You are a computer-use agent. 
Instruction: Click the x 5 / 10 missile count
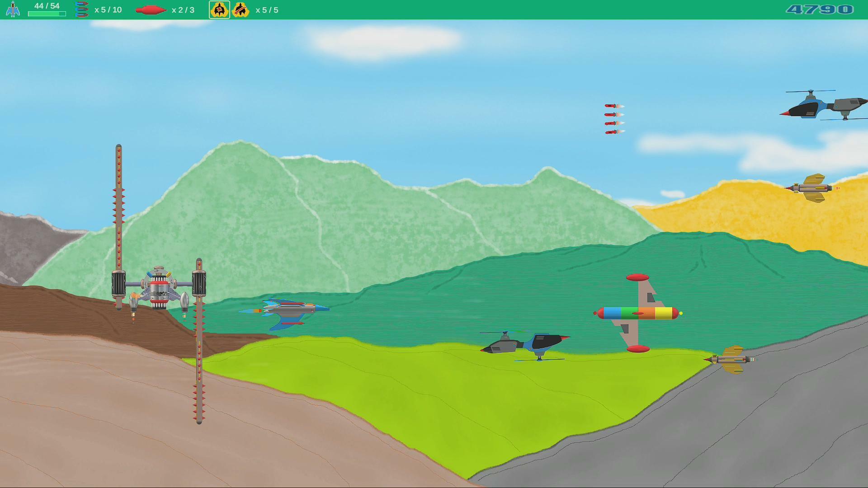pos(108,10)
